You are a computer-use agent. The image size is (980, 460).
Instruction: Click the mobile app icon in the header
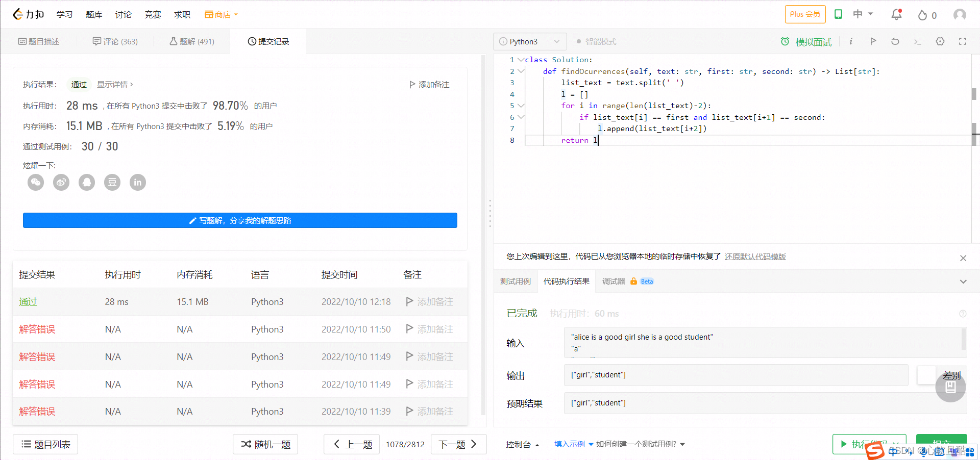[838, 14]
